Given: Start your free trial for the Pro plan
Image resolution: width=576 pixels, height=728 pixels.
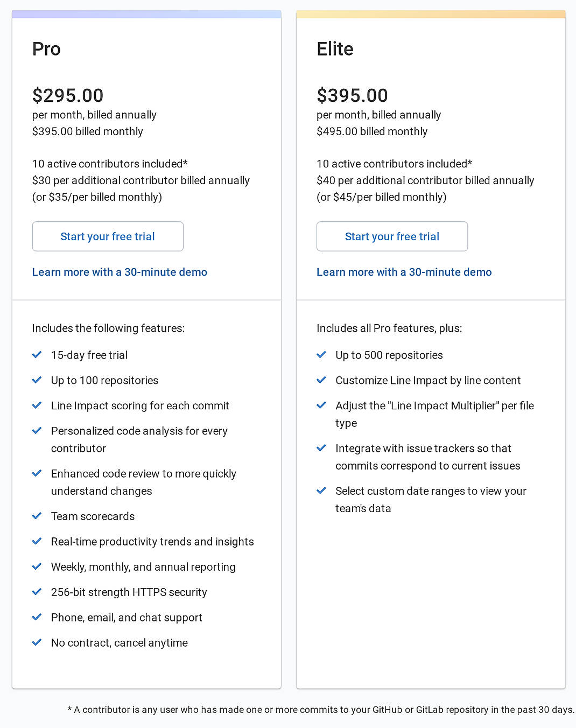Looking at the screenshot, I should tap(108, 236).
